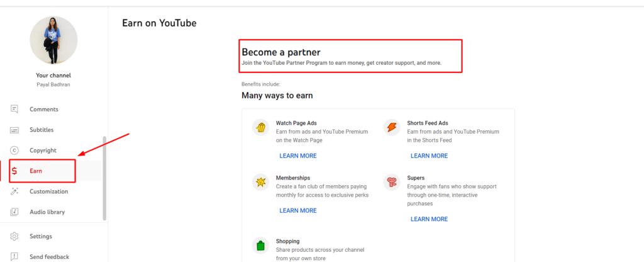Click the 'Benefits include:' text
This screenshot has height=262, width=644.
coord(261,84)
